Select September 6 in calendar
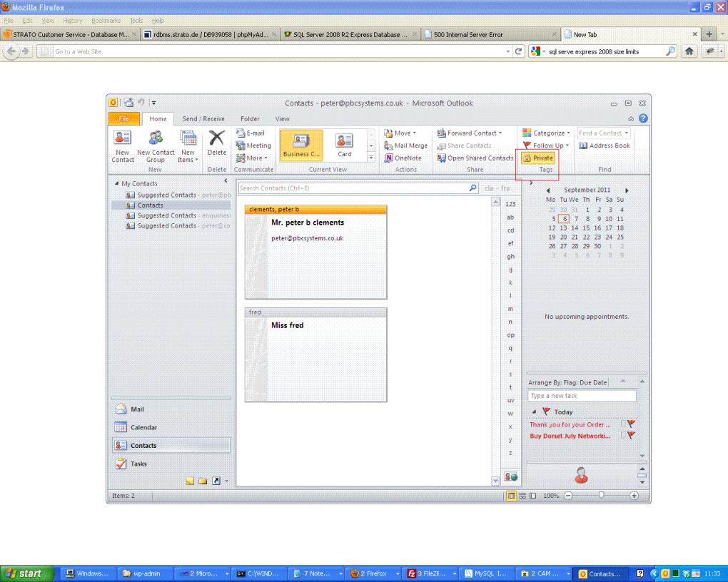This screenshot has height=582, width=728. coord(564,218)
